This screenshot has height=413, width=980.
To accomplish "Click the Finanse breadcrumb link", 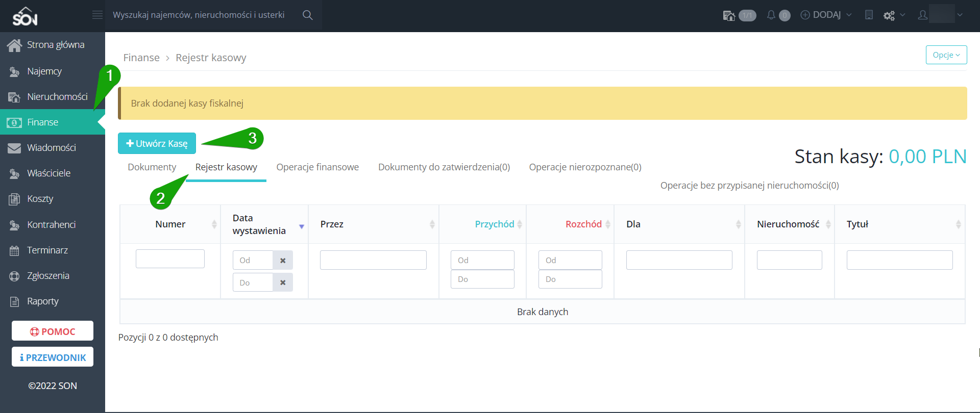I will pyautogui.click(x=141, y=58).
